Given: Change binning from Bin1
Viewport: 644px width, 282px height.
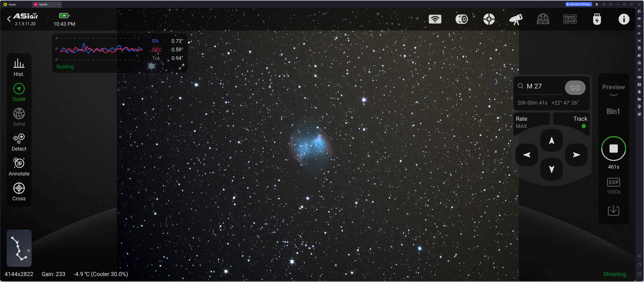Looking at the screenshot, I should (x=613, y=111).
